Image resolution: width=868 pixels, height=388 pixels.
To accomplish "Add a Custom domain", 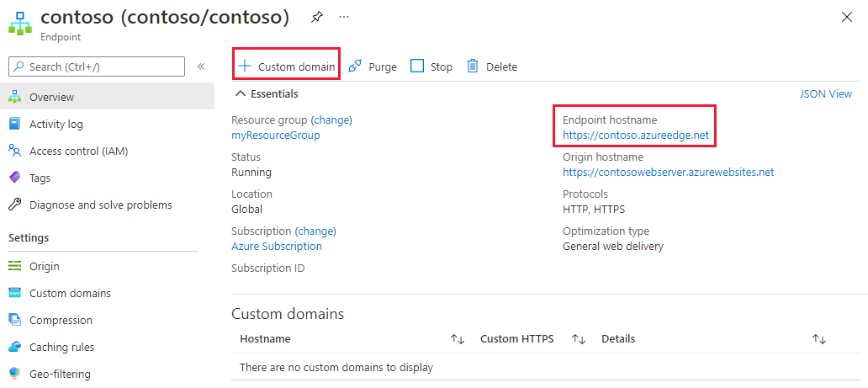I will tap(287, 66).
